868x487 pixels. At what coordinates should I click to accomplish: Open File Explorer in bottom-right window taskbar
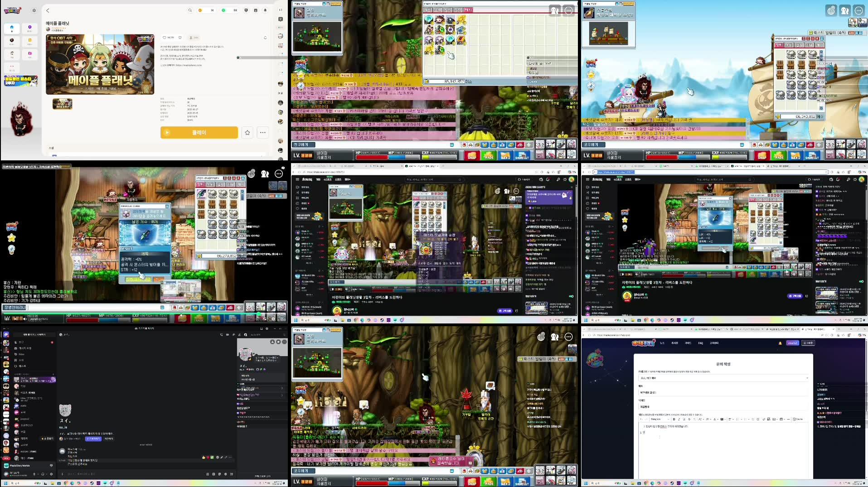click(x=633, y=483)
